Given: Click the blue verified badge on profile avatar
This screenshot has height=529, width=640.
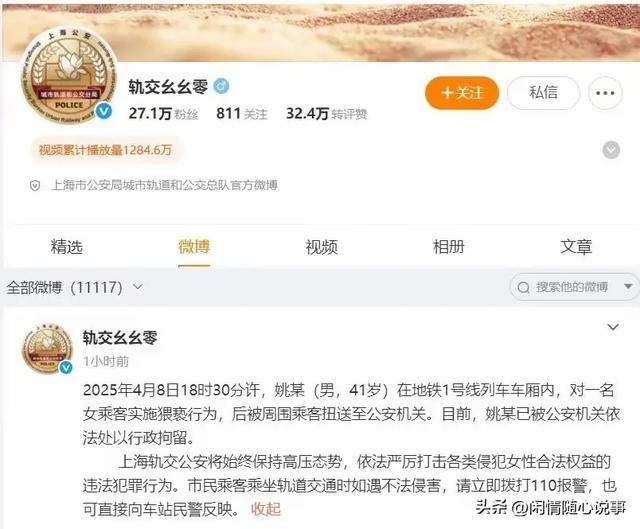Looking at the screenshot, I should coord(104,111).
